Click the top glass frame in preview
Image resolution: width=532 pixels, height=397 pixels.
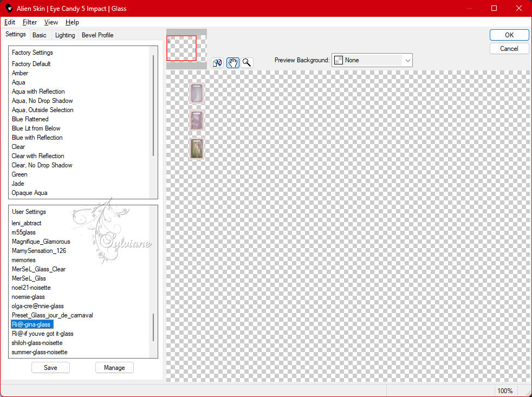pyautogui.click(x=197, y=93)
